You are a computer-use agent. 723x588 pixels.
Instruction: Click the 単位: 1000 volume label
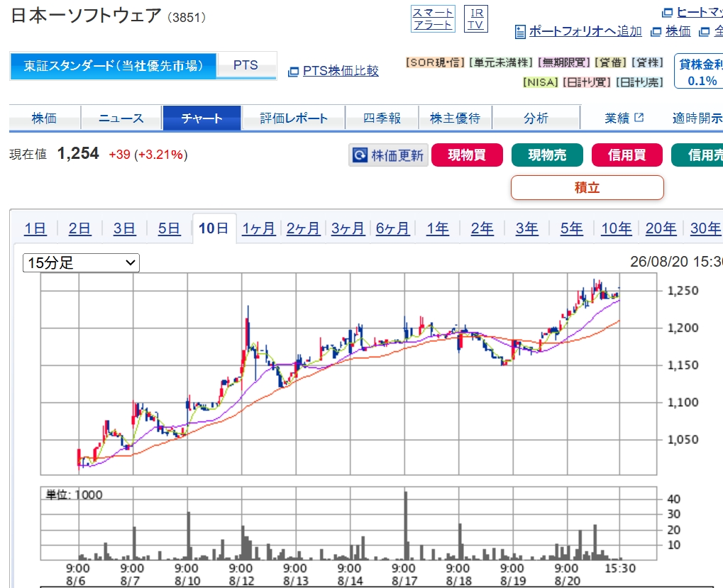[74, 494]
